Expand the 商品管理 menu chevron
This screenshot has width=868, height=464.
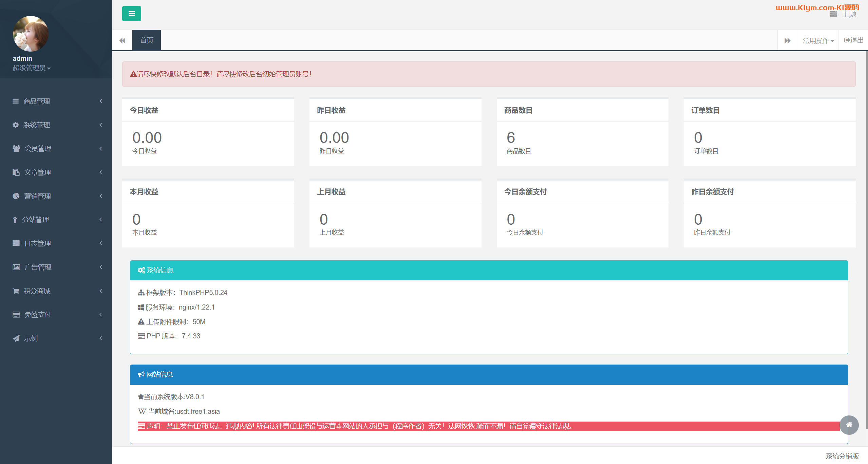click(101, 101)
